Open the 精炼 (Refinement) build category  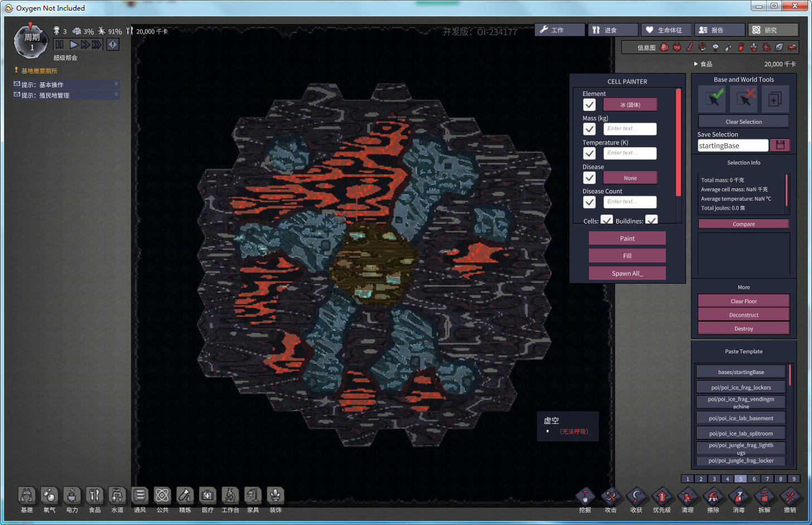pos(185,495)
